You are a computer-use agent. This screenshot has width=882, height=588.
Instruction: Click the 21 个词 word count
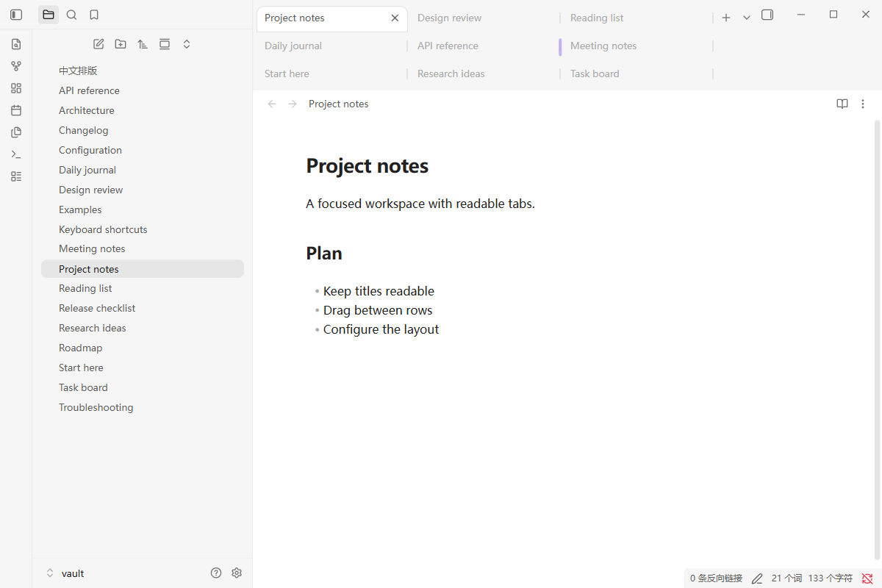coord(786,578)
